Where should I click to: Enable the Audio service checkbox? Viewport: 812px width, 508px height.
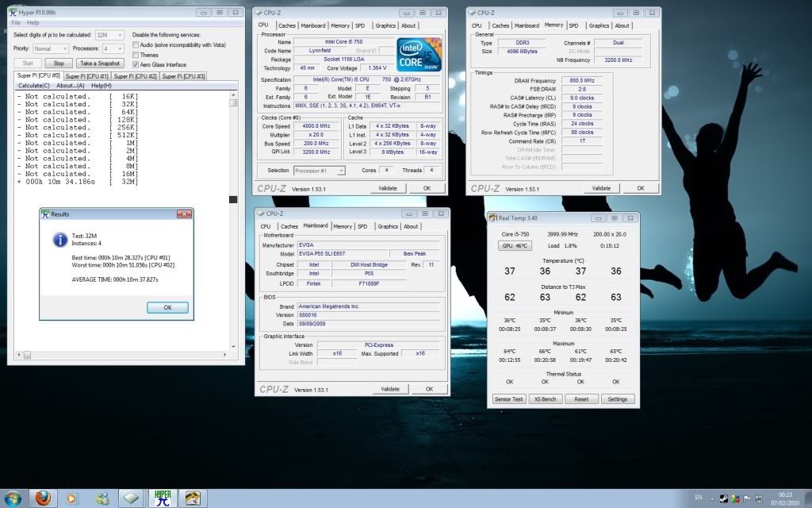tap(136, 45)
